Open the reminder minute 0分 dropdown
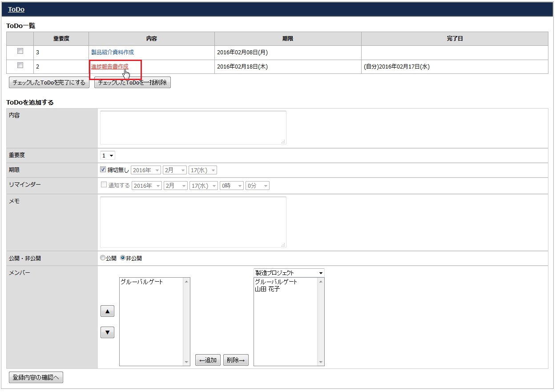 [x=257, y=186]
